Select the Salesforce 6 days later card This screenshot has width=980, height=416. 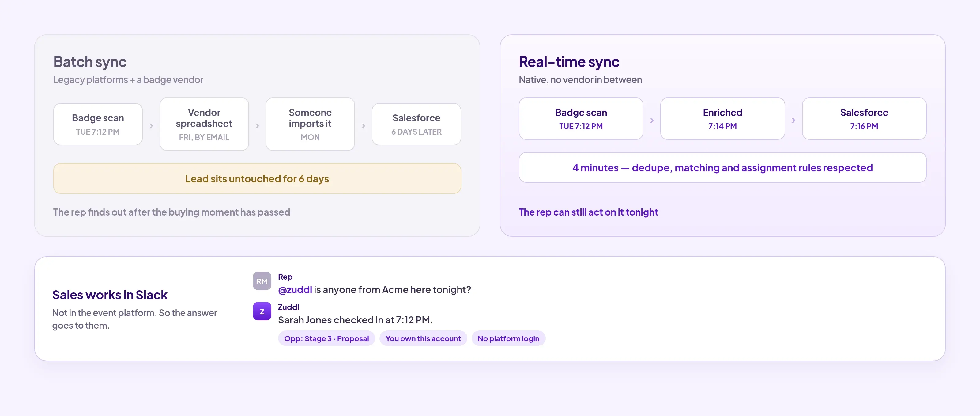[416, 124]
